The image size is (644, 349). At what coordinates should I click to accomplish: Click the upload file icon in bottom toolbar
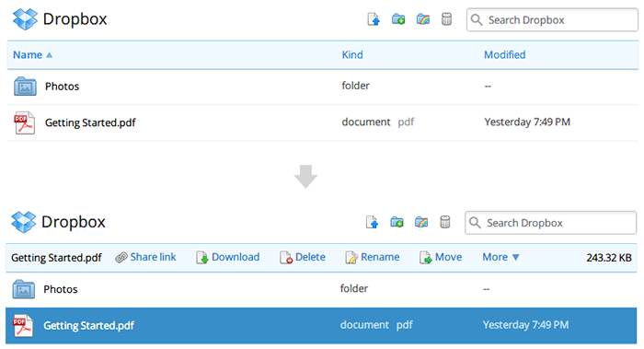pos(372,223)
